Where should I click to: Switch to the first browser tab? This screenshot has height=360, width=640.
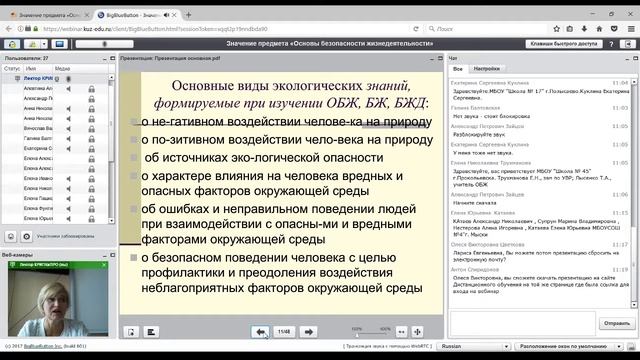tap(49, 15)
